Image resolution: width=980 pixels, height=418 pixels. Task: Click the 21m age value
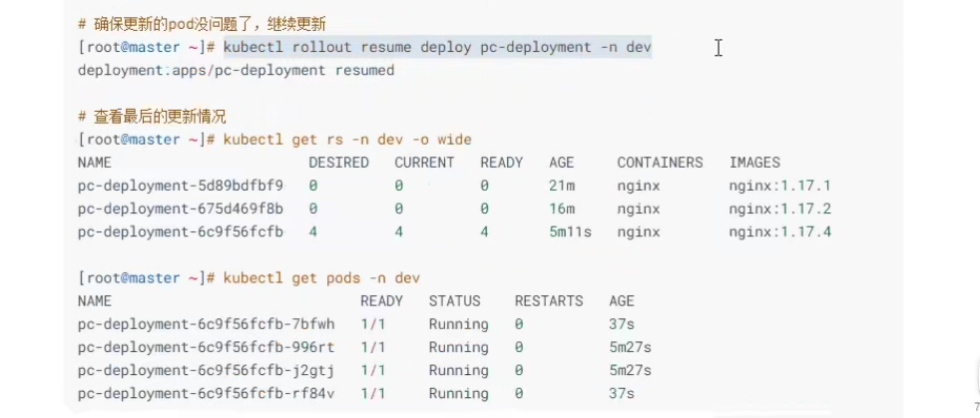pos(561,186)
